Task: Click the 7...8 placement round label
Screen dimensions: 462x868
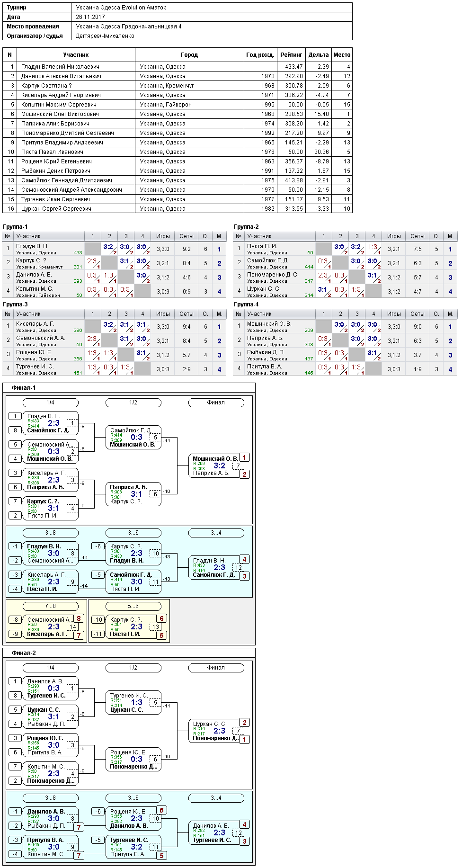Action: point(50,606)
